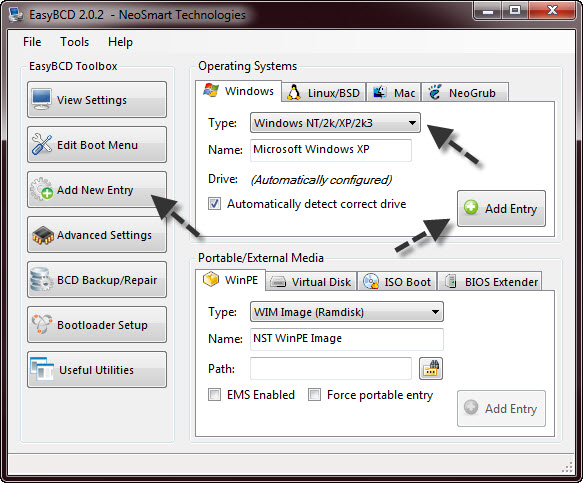Viewport: 583px width, 483px height.
Task: Click the windows icon on Useful Utilities
Action: click(x=42, y=369)
